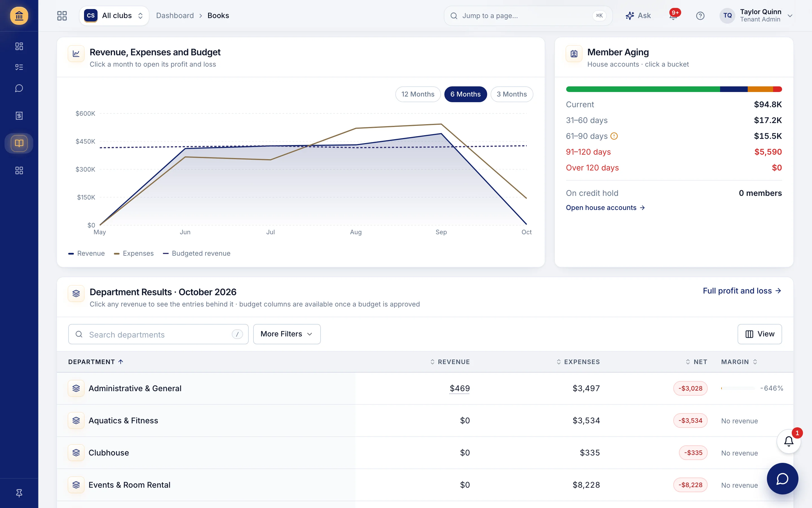The width and height of the screenshot is (812, 508).
Task: Open the Events & Room Rental row
Action: 425,485
